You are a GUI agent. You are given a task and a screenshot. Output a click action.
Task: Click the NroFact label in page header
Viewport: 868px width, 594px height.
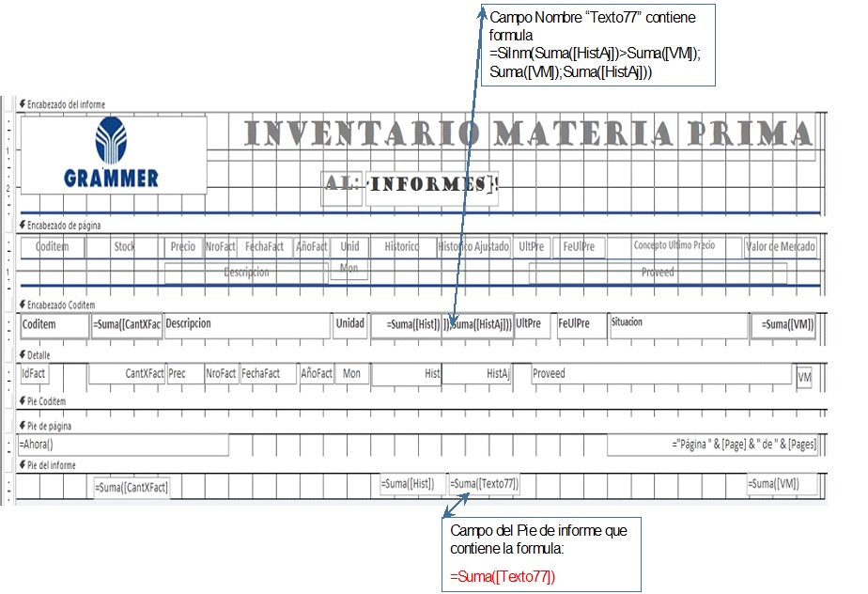(221, 246)
